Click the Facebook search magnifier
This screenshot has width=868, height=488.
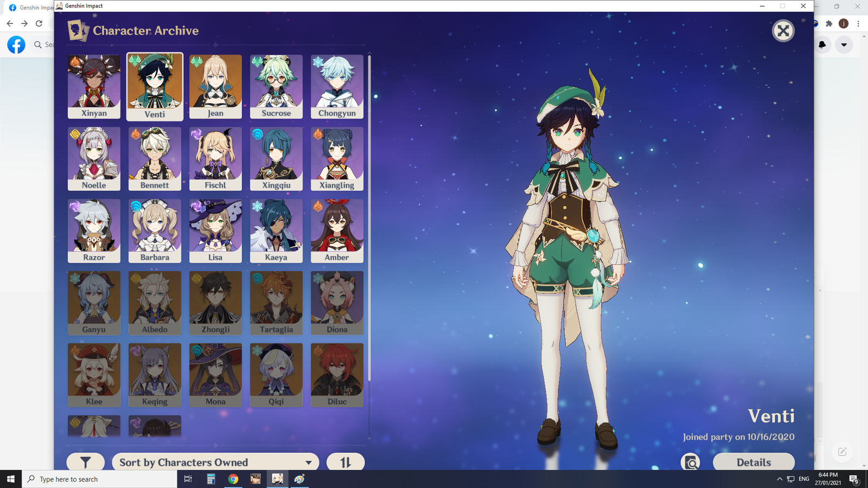pyautogui.click(x=38, y=44)
